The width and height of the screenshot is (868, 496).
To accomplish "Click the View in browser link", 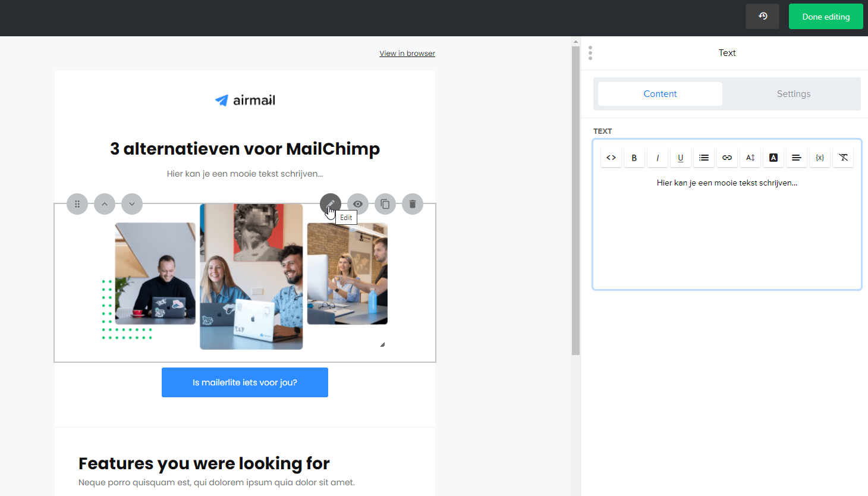I will coord(407,54).
